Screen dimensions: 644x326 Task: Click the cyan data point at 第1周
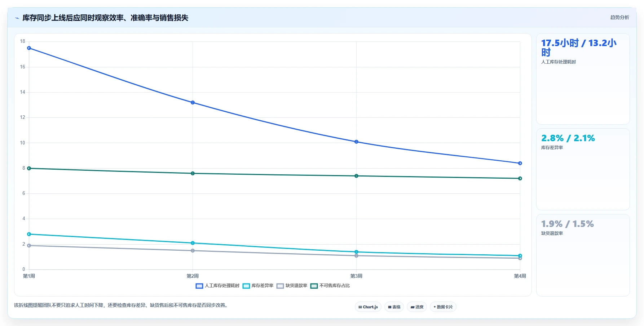[x=29, y=234]
